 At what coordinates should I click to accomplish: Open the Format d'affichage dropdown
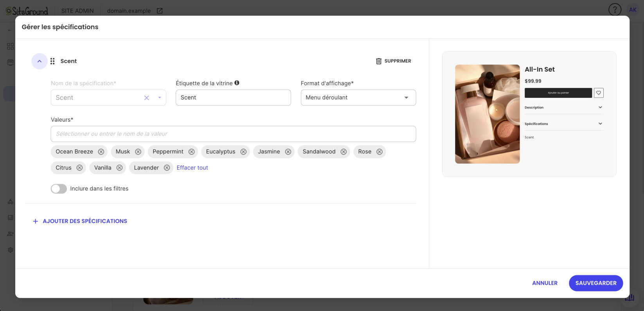point(358,98)
